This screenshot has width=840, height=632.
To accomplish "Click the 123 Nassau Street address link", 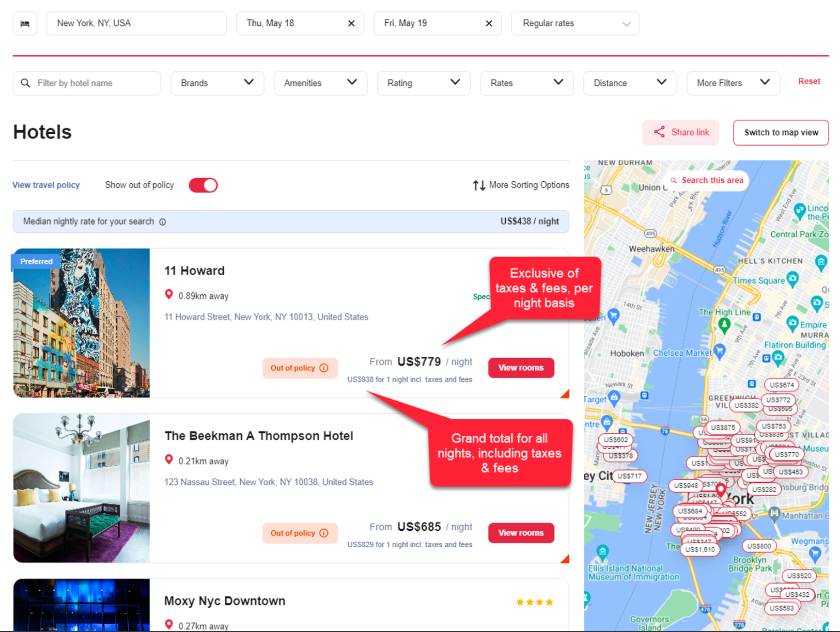I will pos(269,482).
